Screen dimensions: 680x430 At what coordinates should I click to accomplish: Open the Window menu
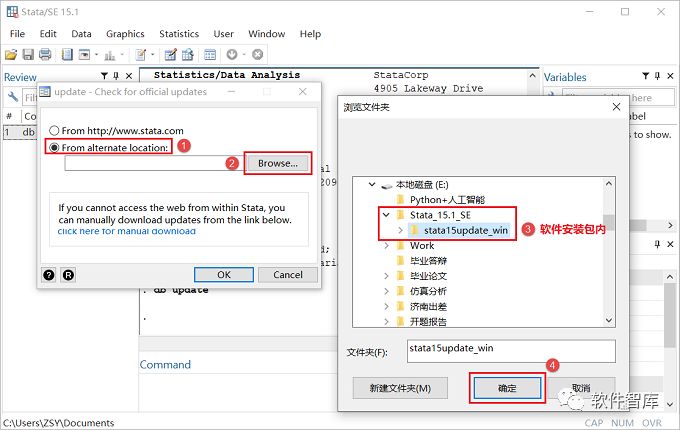click(267, 34)
